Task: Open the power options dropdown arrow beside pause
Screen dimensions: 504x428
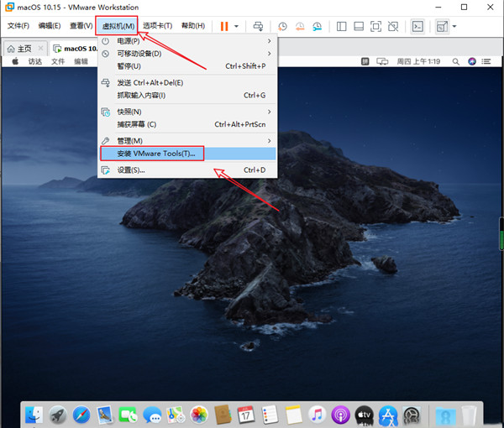Action: pyautogui.click(x=236, y=26)
